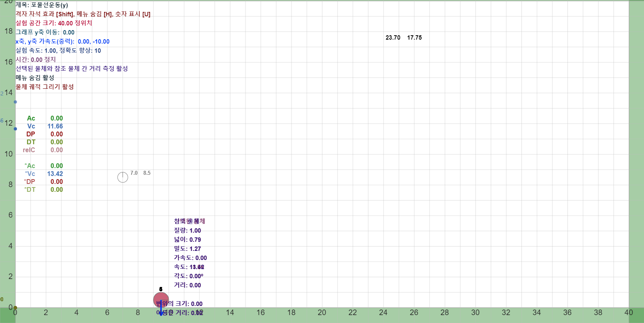Viewport: 644px width, 323px height.
Task: Click '실험 공간 크기: 40.00 정위치' text
Action: pos(54,23)
